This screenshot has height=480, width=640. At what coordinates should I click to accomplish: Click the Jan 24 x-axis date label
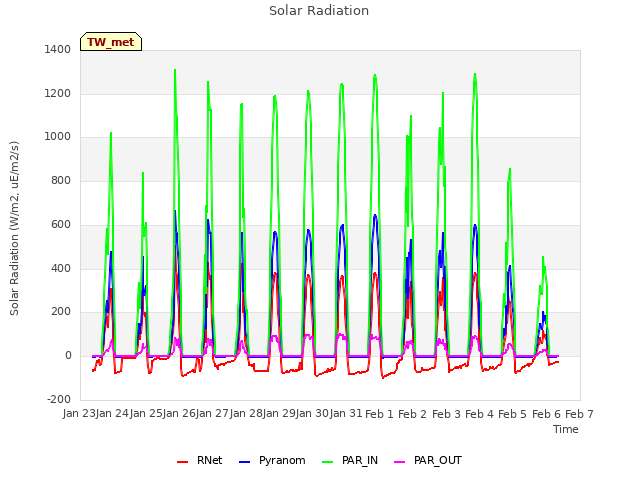112,413
